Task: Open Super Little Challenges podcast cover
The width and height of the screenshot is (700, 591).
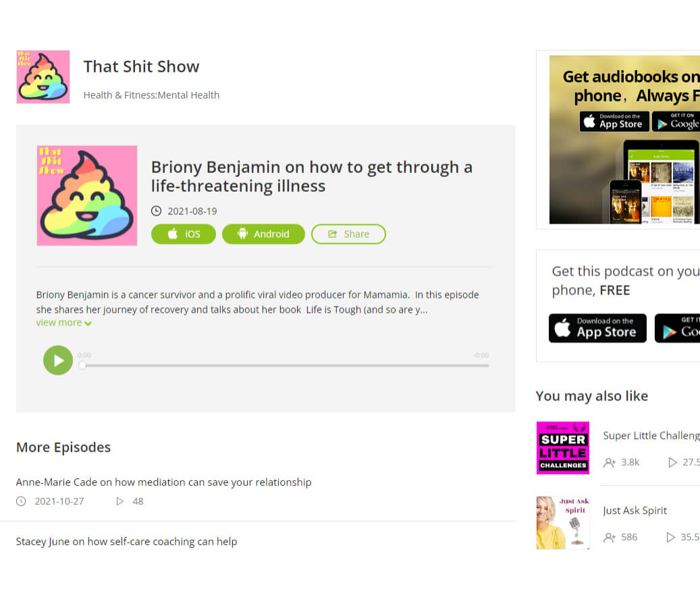Action: pos(563,448)
